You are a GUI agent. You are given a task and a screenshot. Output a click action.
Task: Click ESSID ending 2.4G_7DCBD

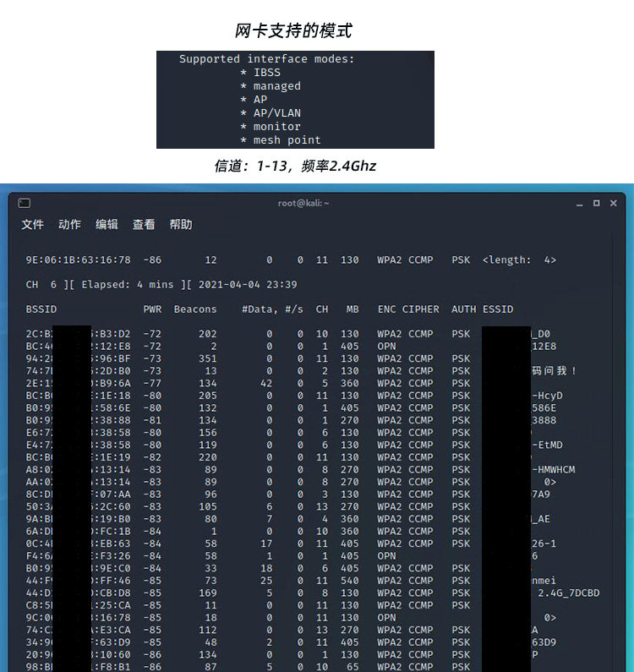(x=568, y=593)
